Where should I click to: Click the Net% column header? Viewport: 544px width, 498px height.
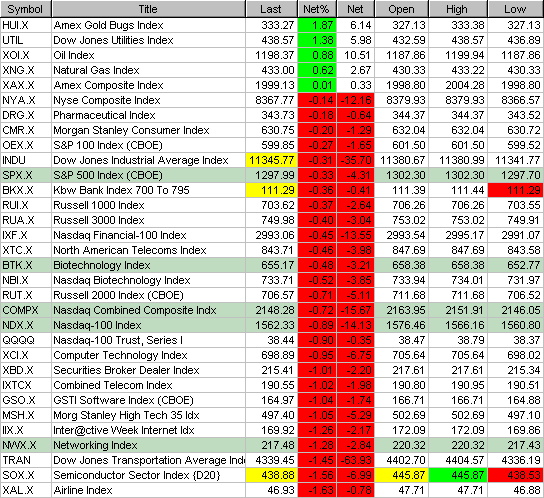click(317, 9)
